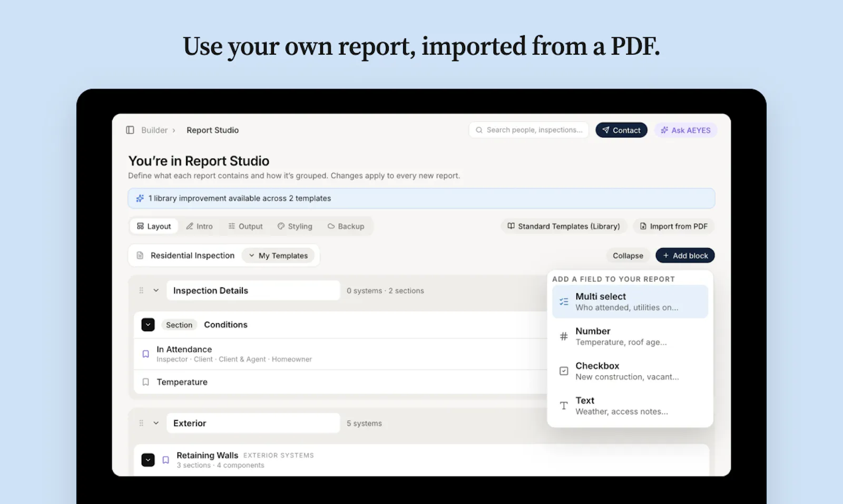843x504 pixels.
Task: Expand the Retaining Walls toggle
Action: pos(148,460)
